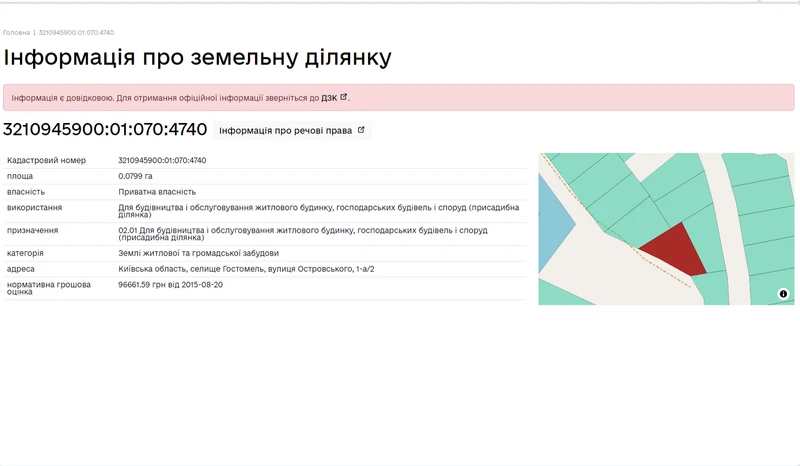Go to Головна breadcrumb
Viewport: 800px width, 466px height.
(16, 32)
